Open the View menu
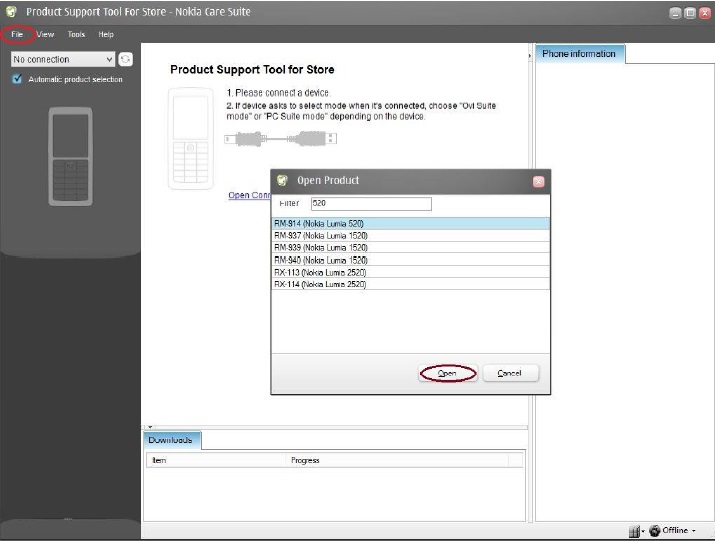The height and width of the screenshot is (542, 715). click(45, 34)
